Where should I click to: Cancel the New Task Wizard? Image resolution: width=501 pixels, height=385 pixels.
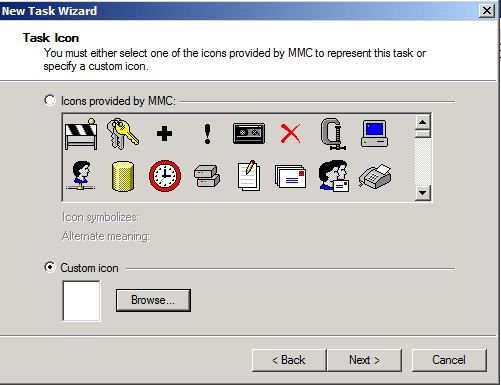coord(449,360)
